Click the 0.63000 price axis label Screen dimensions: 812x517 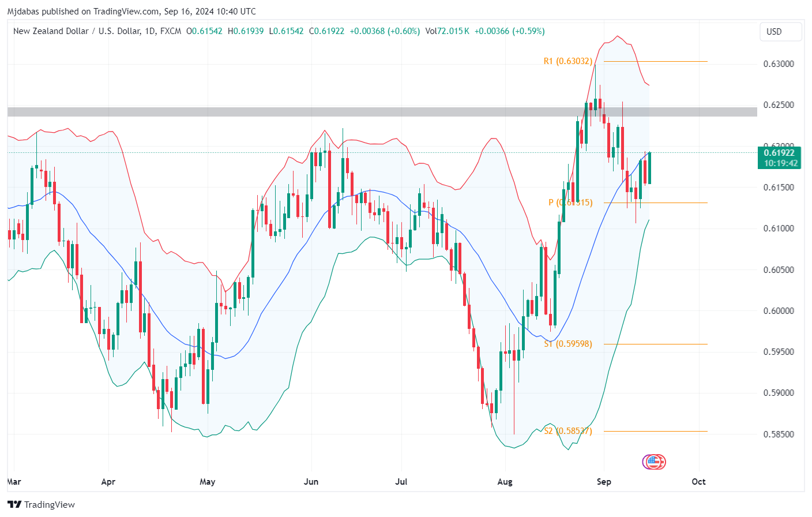(779, 64)
